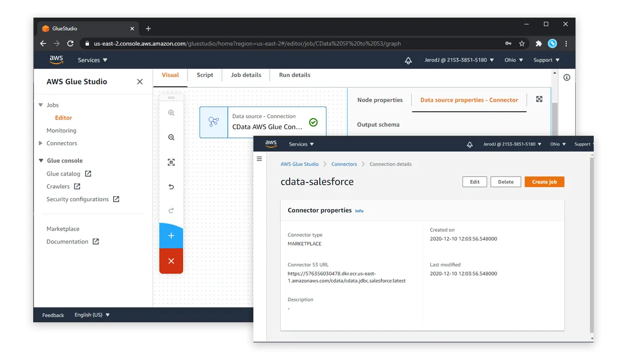Click the Create job button
644x362 pixels.
click(x=544, y=182)
